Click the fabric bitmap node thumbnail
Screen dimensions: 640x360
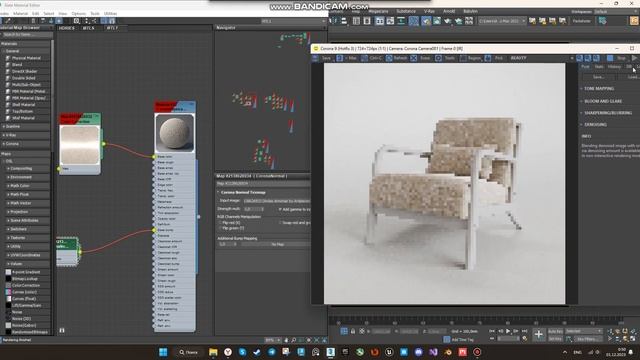pos(80,145)
